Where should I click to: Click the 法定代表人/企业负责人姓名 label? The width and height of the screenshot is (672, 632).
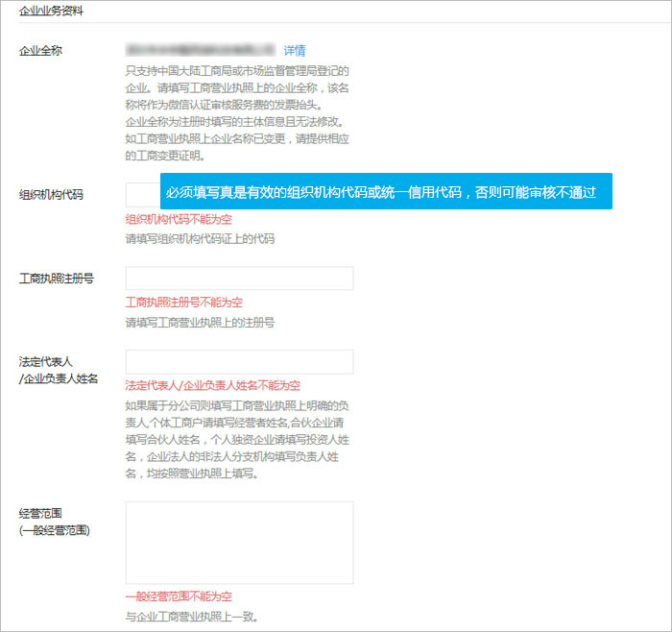pos(58,370)
